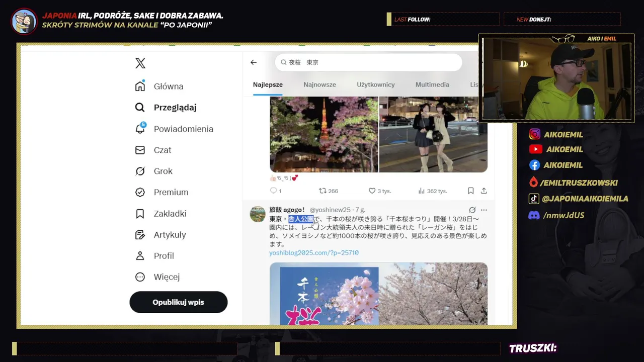Click the YouTube icon in the overlay
This screenshot has width=644, height=362.
pos(535,149)
